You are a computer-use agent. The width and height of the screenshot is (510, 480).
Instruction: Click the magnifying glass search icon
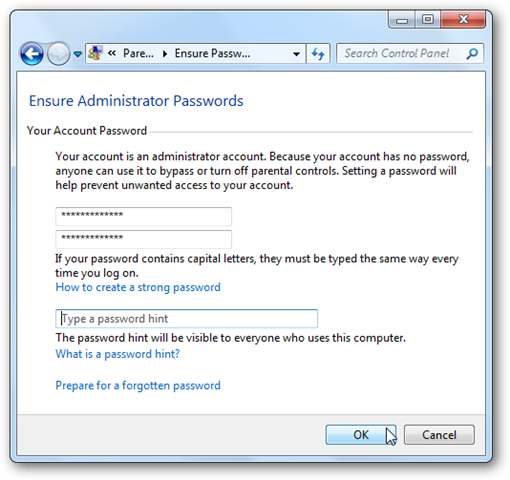click(473, 53)
